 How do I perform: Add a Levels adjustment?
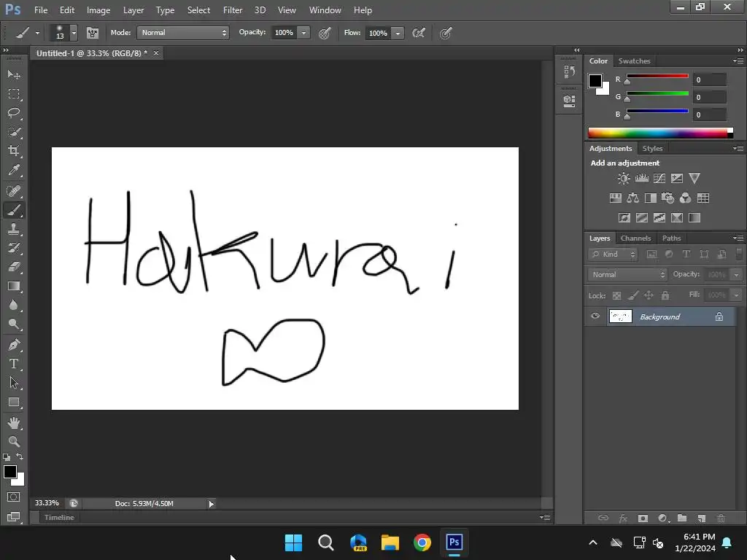click(642, 178)
